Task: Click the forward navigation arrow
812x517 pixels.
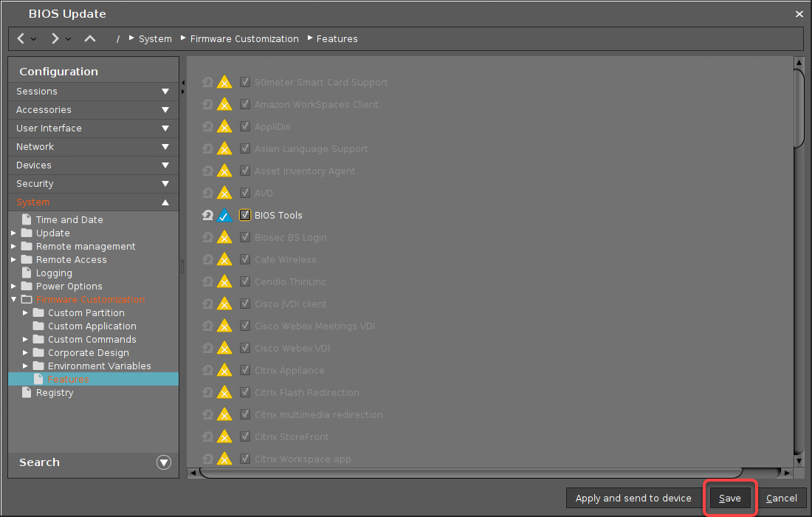Action: click(55, 38)
